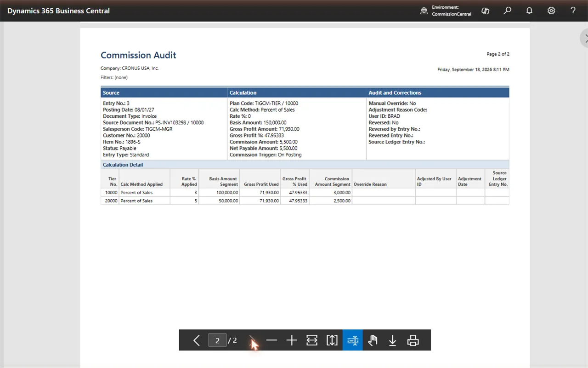This screenshot has width=588, height=368.
Task: Advance to the next report page
Action: tap(252, 340)
